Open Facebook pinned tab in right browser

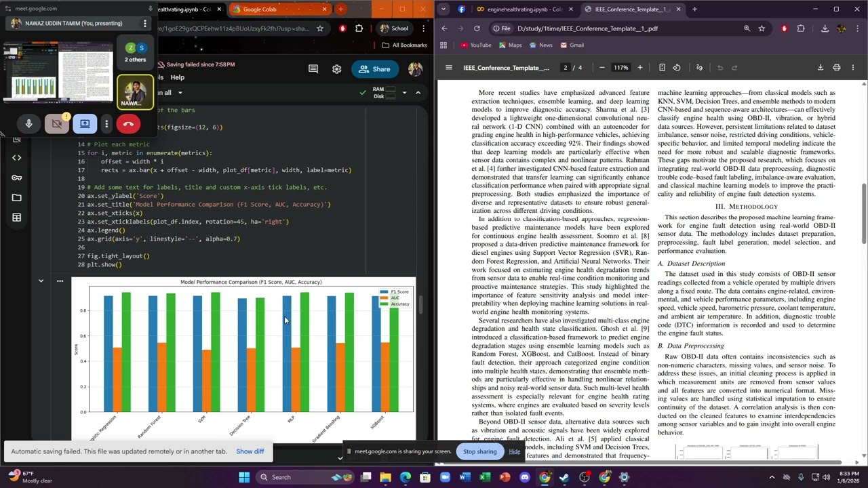462,9
